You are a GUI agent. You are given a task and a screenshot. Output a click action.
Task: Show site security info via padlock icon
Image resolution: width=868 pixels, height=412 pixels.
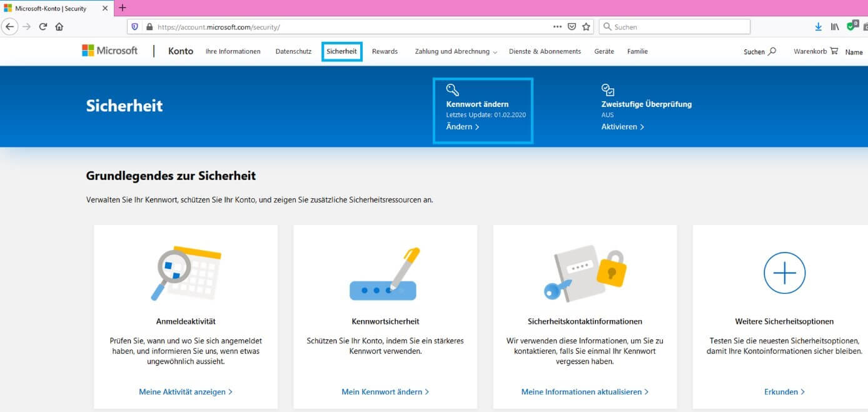tap(149, 27)
